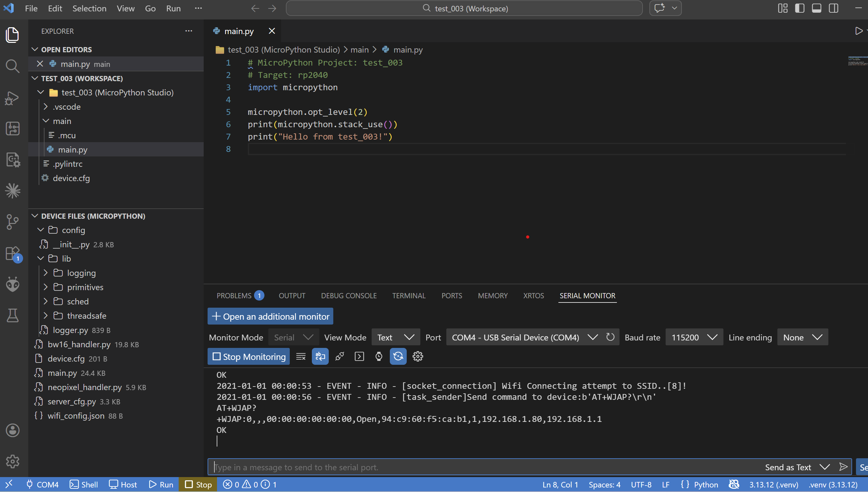Open the File menu
The height and width of the screenshot is (492, 868).
[x=31, y=8]
